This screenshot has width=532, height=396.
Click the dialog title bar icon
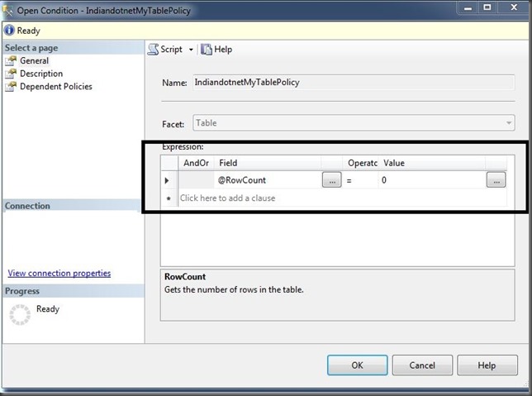[x=7, y=10]
